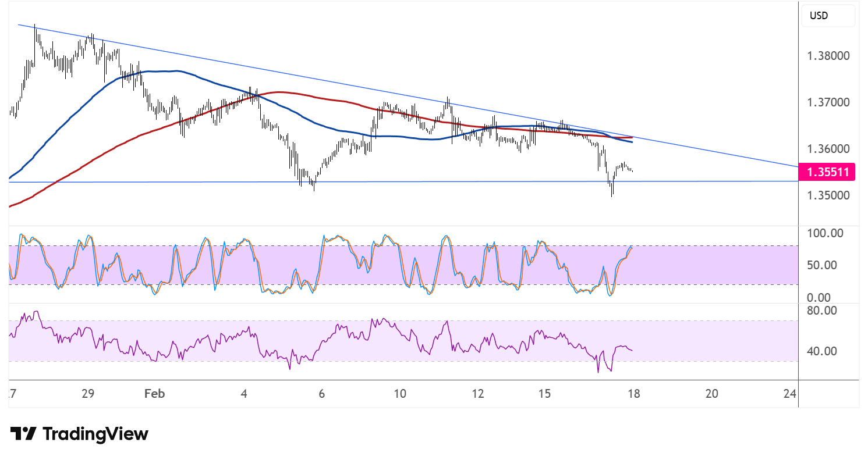Select the date label 24 on time axis
Viewport: 868px width, 460px height.
[790, 394]
